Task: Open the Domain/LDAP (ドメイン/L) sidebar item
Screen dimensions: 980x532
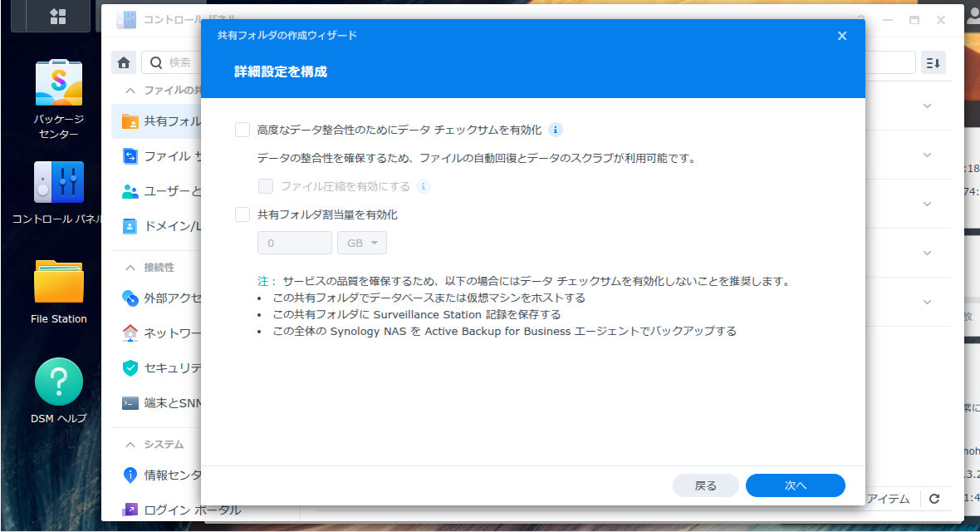Action: (156, 226)
